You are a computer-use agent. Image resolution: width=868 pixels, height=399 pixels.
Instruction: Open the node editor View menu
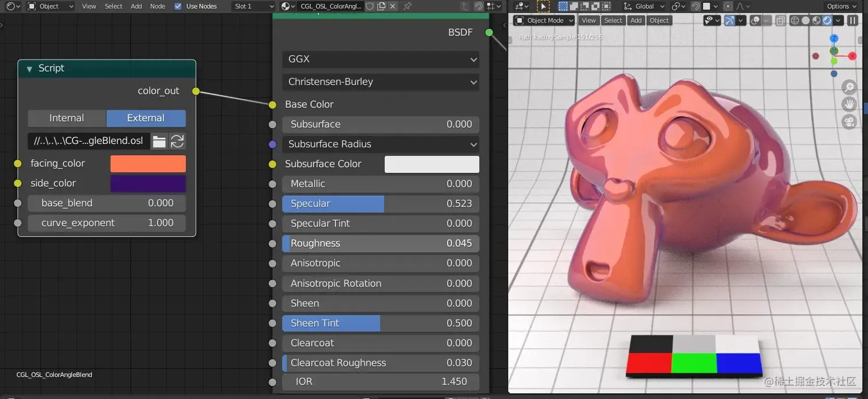[89, 6]
